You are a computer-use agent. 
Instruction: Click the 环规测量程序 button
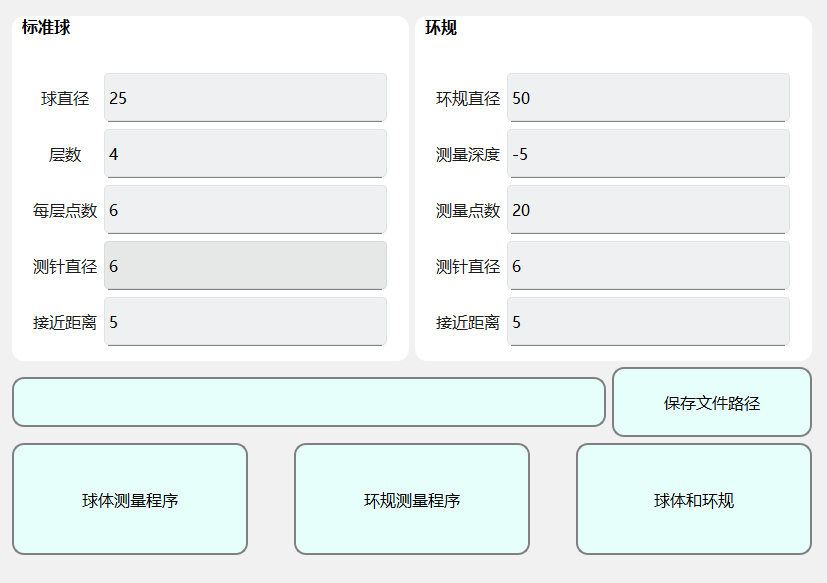(412, 499)
